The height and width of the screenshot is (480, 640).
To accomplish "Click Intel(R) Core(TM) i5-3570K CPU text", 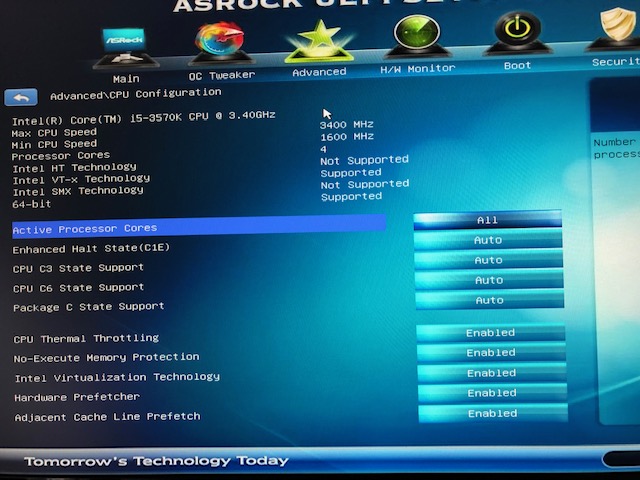I will (x=143, y=118).
